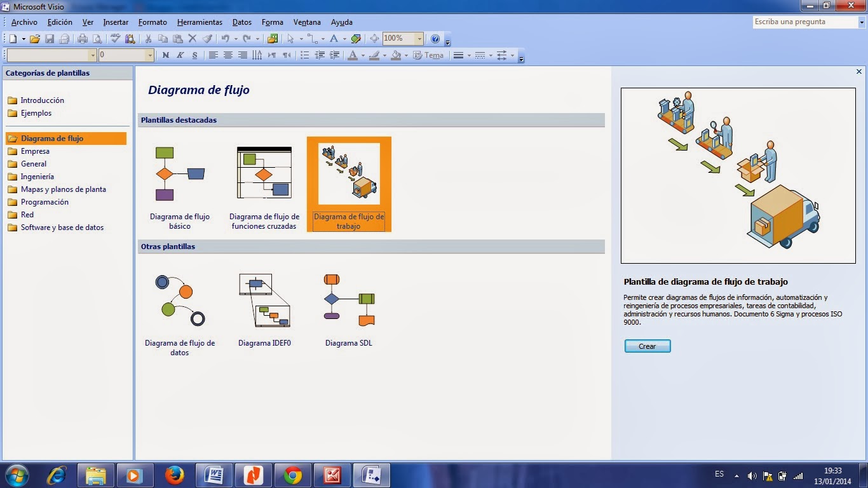Run the spelling checker
The height and width of the screenshot is (488, 868).
pos(114,39)
